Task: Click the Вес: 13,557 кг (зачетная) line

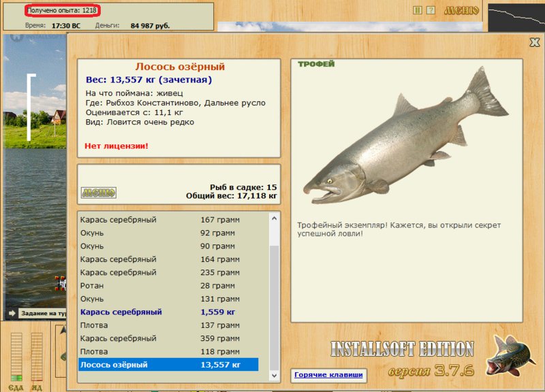Action: 149,80
